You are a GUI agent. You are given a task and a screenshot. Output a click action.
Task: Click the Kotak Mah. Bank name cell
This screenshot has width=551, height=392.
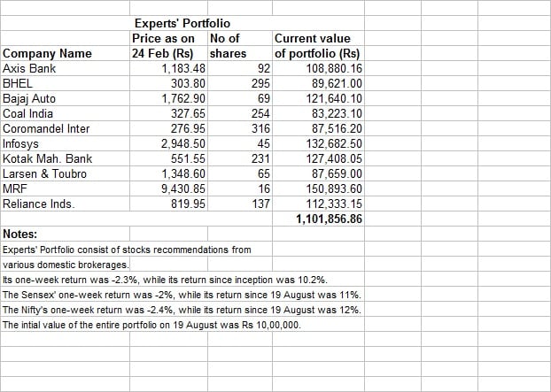(65, 159)
